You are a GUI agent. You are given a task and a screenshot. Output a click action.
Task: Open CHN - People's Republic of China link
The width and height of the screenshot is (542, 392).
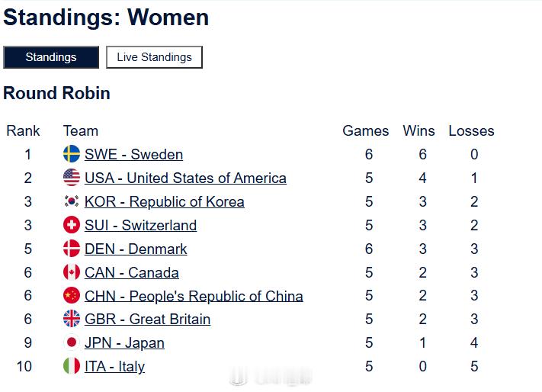coord(194,297)
